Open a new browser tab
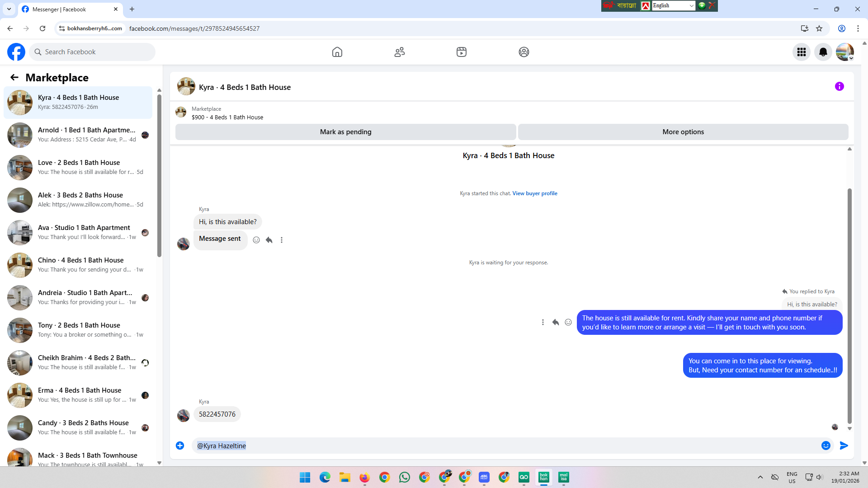This screenshot has width=868, height=488. pyautogui.click(x=132, y=9)
